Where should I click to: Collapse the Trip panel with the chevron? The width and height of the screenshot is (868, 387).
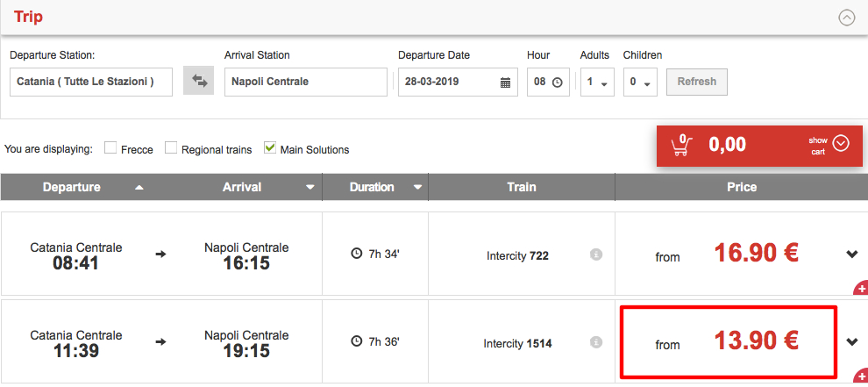click(846, 18)
